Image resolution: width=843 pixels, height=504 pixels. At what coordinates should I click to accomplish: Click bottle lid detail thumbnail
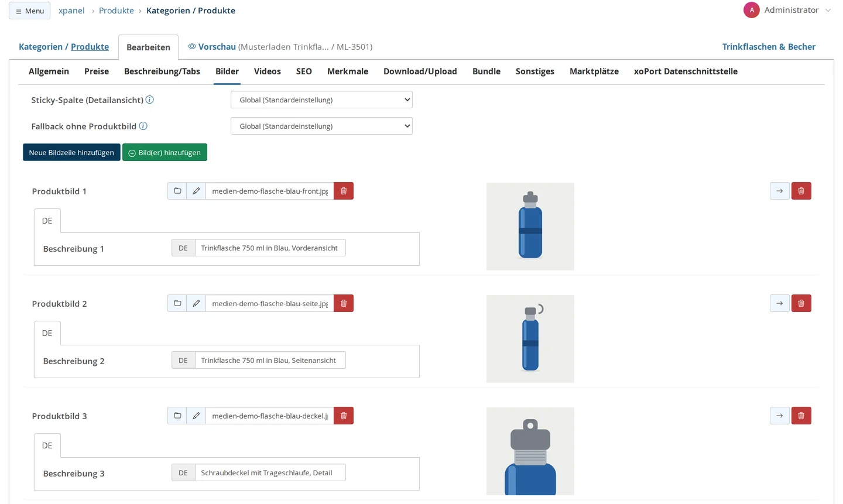coord(530,451)
